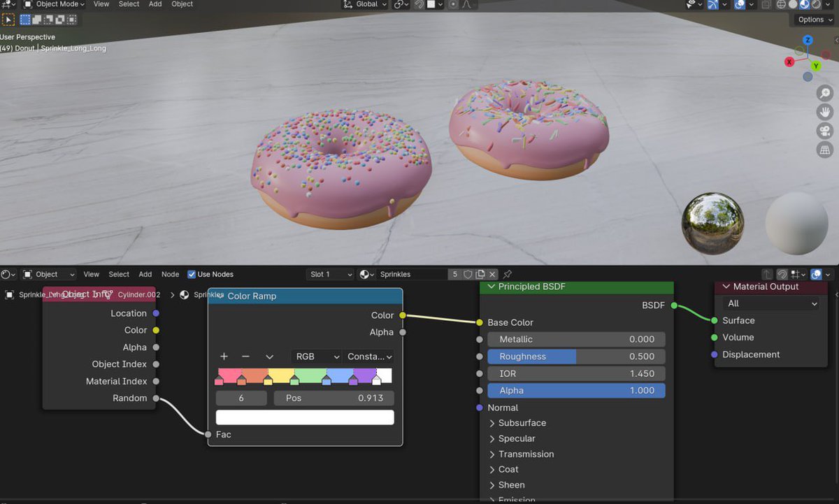Toggle viewport overlays display button
839x504 pixels.
click(x=741, y=4)
